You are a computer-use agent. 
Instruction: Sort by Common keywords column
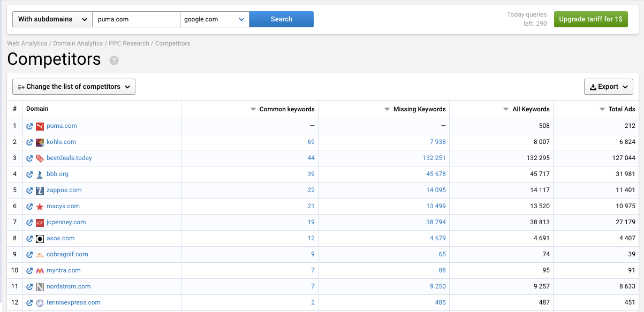pos(283,109)
